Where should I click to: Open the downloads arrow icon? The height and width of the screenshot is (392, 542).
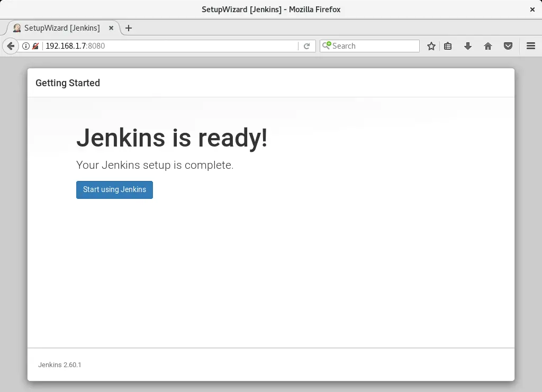pos(468,46)
